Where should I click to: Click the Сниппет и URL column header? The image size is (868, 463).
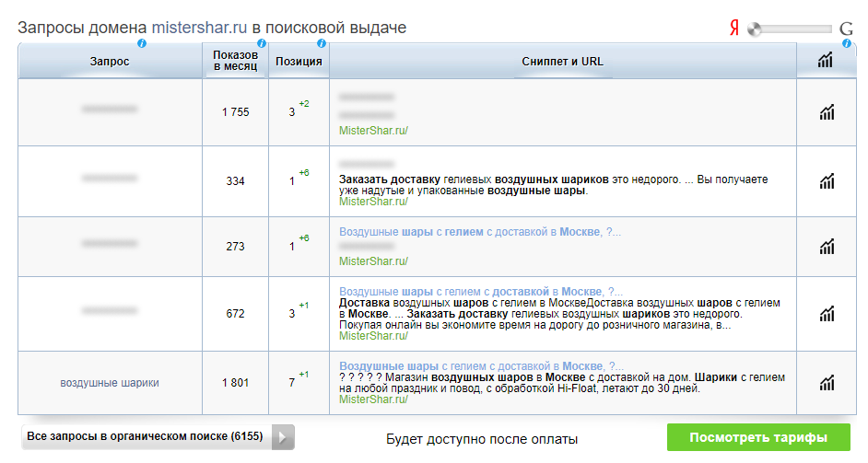563,61
